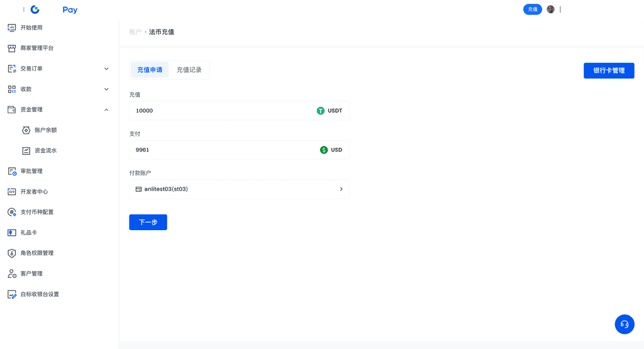Open 审批管理 in the sidebar

[x=31, y=171]
